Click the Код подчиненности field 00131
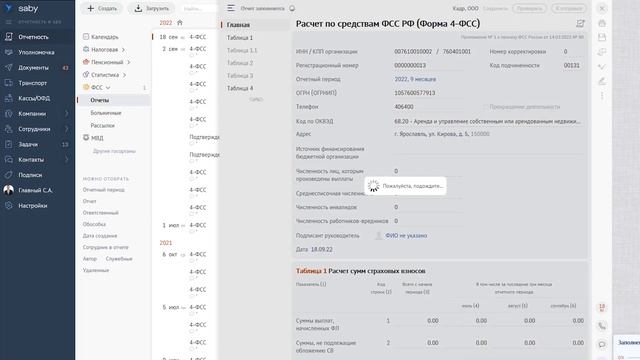This screenshot has width=640, height=360. click(x=571, y=65)
